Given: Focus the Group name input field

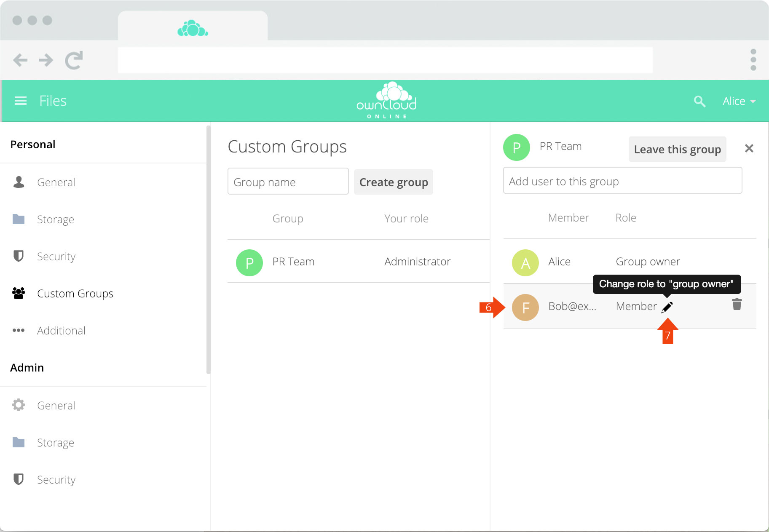Looking at the screenshot, I should 288,182.
